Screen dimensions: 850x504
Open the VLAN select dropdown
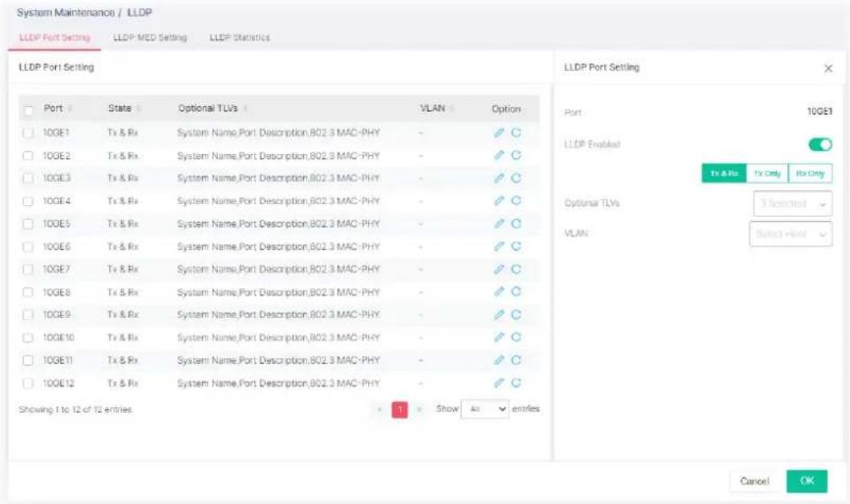[791, 234]
